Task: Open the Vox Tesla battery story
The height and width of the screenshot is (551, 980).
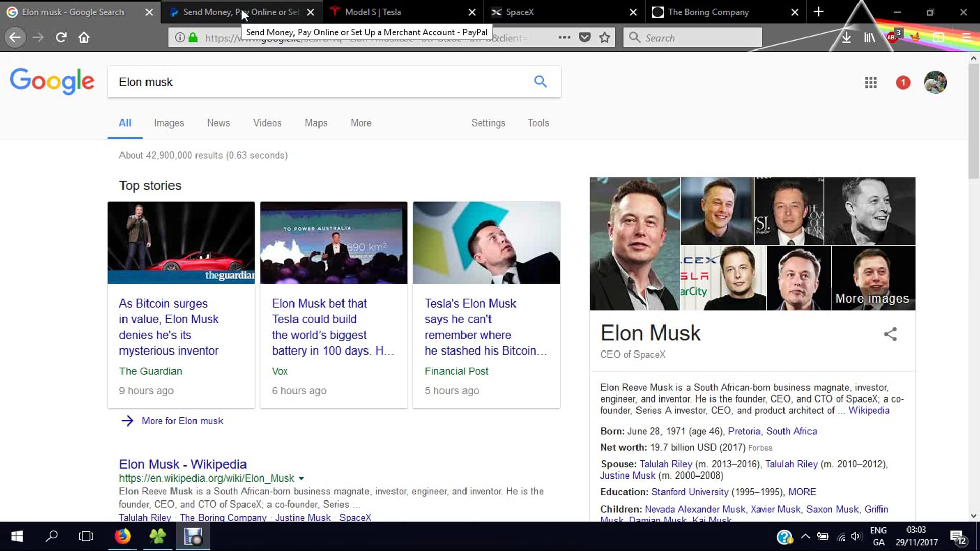Action: tap(333, 327)
